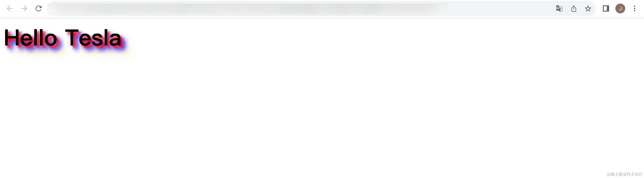
Task: Click the browser forward arrow
Action: pos(24,9)
